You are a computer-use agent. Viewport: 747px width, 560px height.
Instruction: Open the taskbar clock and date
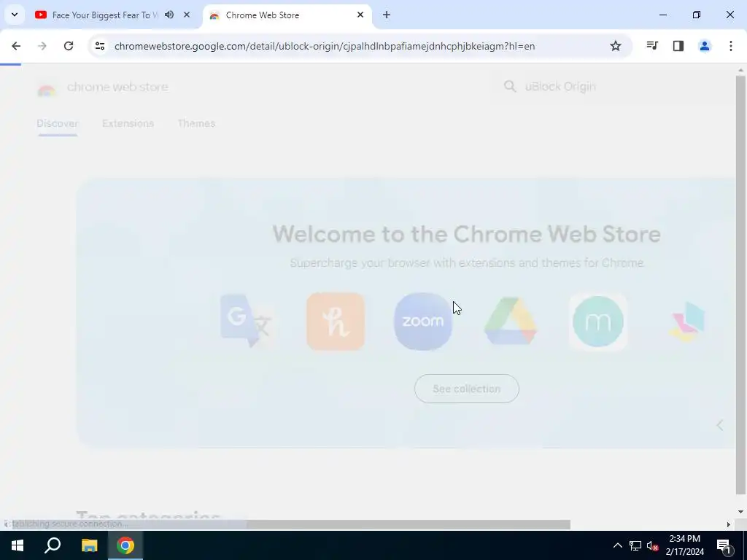pos(684,545)
